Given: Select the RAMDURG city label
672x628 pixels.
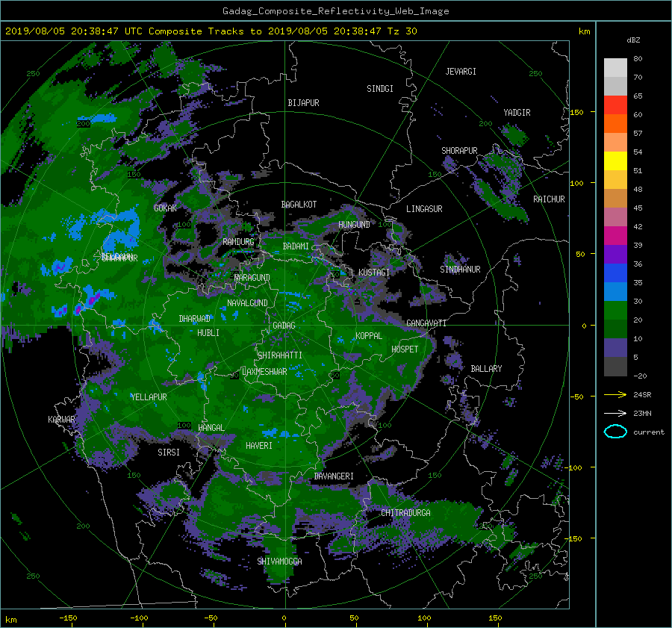Looking at the screenshot, I should coord(238,242).
